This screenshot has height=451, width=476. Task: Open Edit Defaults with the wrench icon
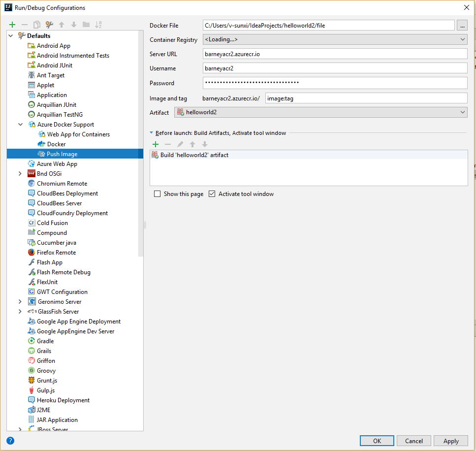point(49,24)
